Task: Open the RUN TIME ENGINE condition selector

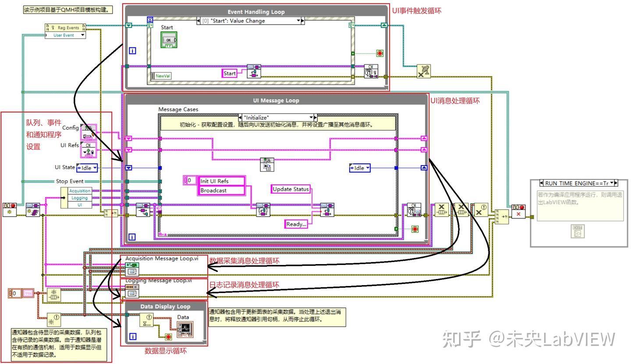Action: pos(578,183)
